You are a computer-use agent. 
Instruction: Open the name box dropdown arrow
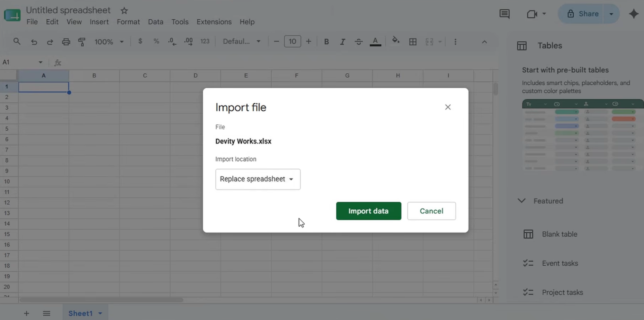[x=40, y=62]
